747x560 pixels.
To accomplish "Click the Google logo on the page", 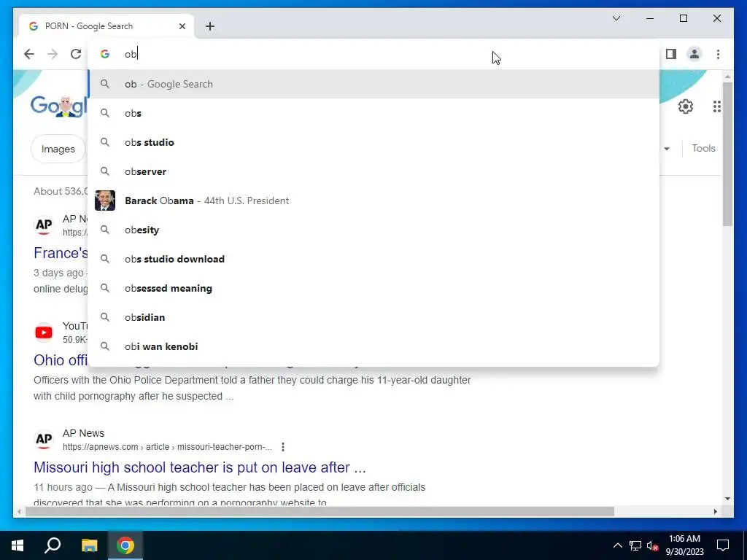I will (x=58, y=106).
